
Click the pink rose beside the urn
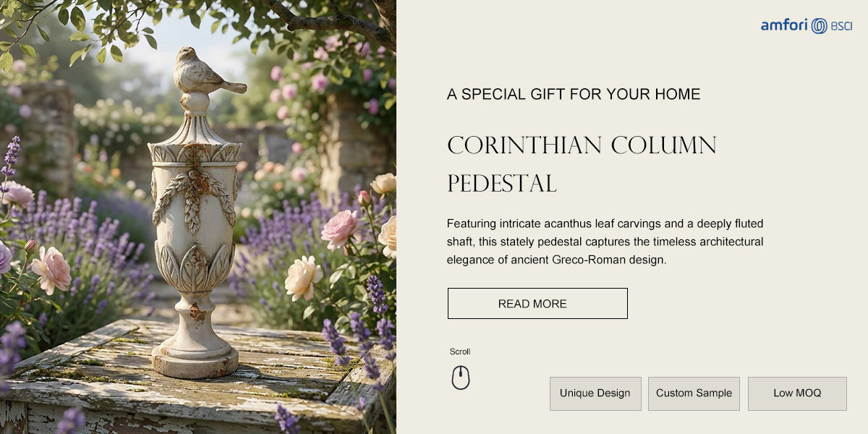coord(341,228)
